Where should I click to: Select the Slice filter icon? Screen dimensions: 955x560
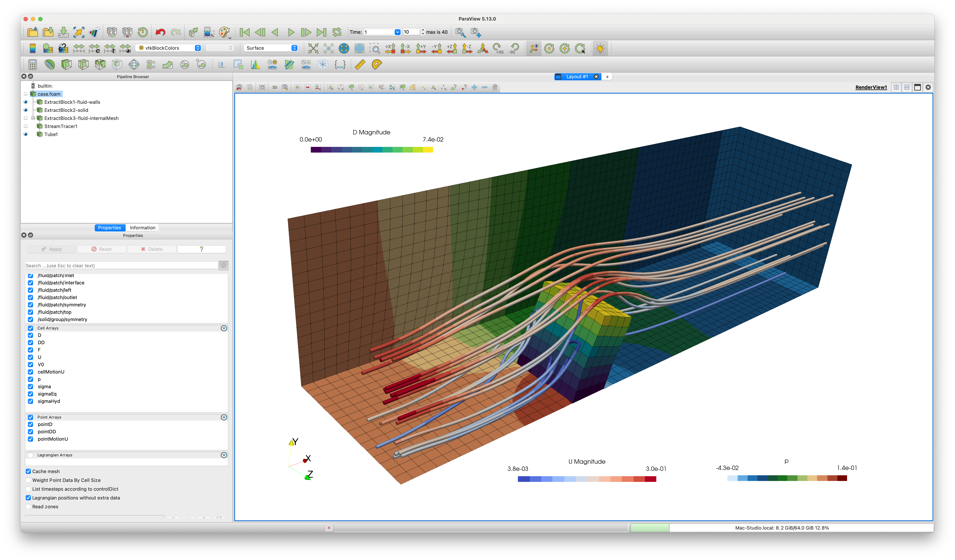click(84, 64)
